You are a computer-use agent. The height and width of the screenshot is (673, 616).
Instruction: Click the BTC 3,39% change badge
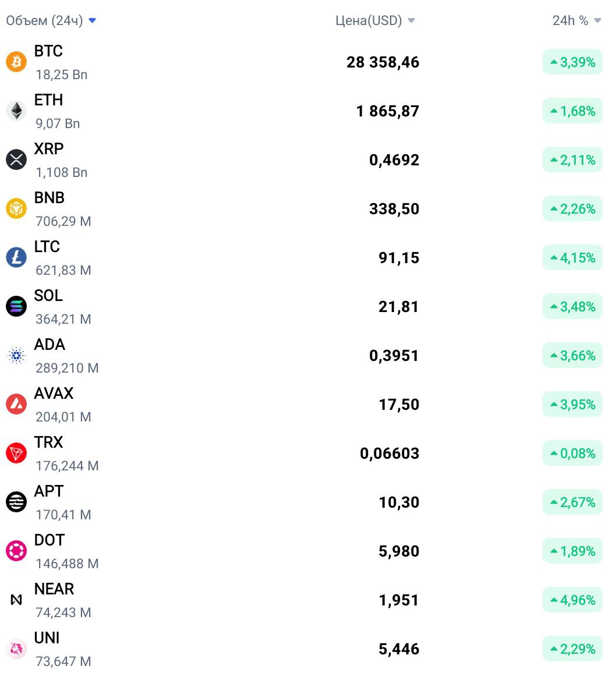click(x=573, y=62)
